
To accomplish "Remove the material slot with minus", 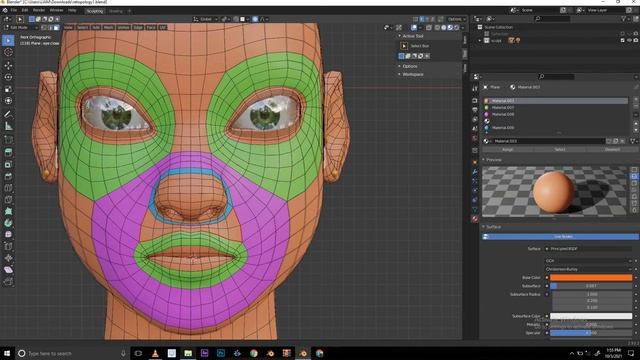I will point(636,107).
